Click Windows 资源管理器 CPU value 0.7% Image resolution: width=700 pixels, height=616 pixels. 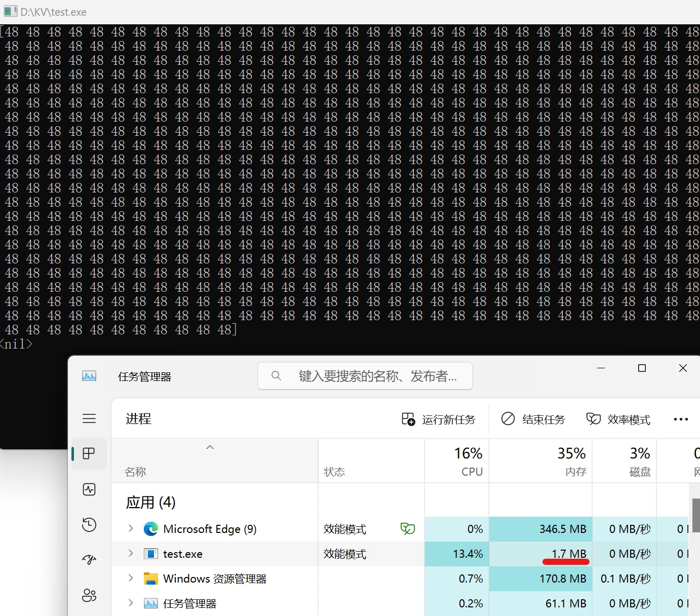point(471,579)
